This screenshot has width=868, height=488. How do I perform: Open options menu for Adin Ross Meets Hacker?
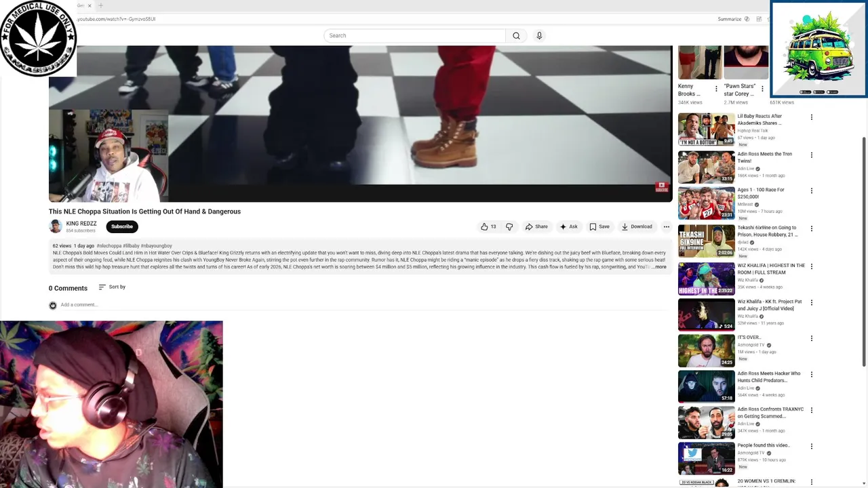pos(811,374)
